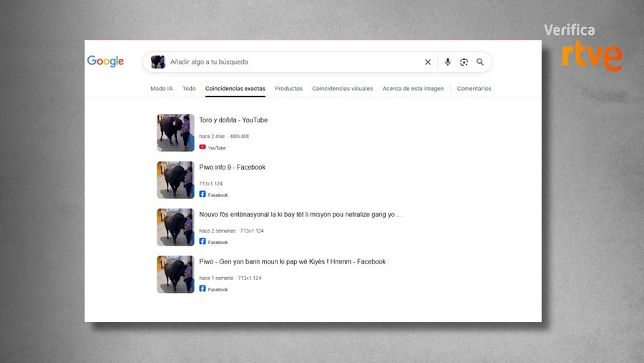This screenshot has height=363, width=644.
Task: Open 'Nouvo fòs entènasyonal' Facebook result
Action: [x=301, y=215]
